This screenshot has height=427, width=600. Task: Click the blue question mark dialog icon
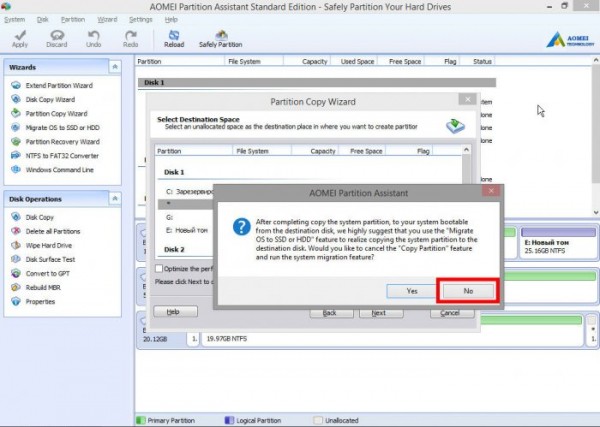[x=241, y=227]
